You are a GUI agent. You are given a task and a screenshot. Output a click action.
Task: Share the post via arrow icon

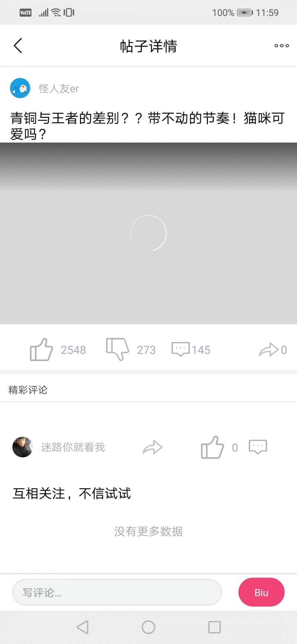tap(268, 350)
